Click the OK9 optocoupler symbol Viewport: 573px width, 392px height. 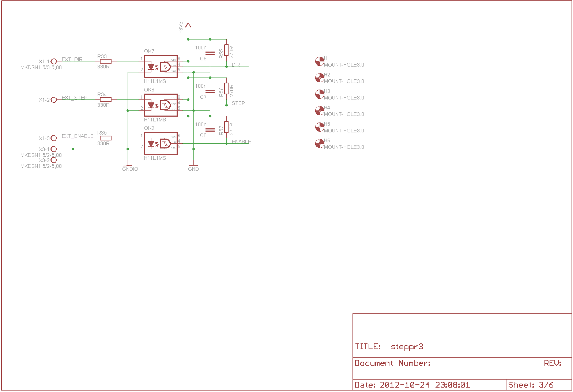(x=161, y=144)
